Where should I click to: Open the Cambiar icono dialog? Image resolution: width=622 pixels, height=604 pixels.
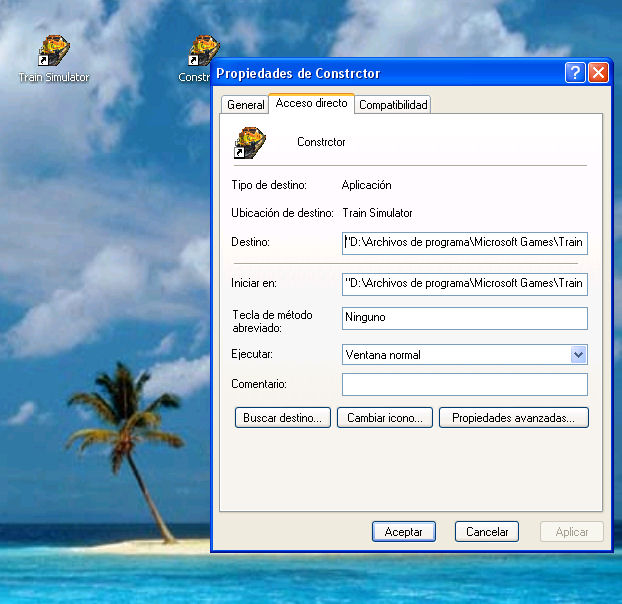(x=385, y=418)
